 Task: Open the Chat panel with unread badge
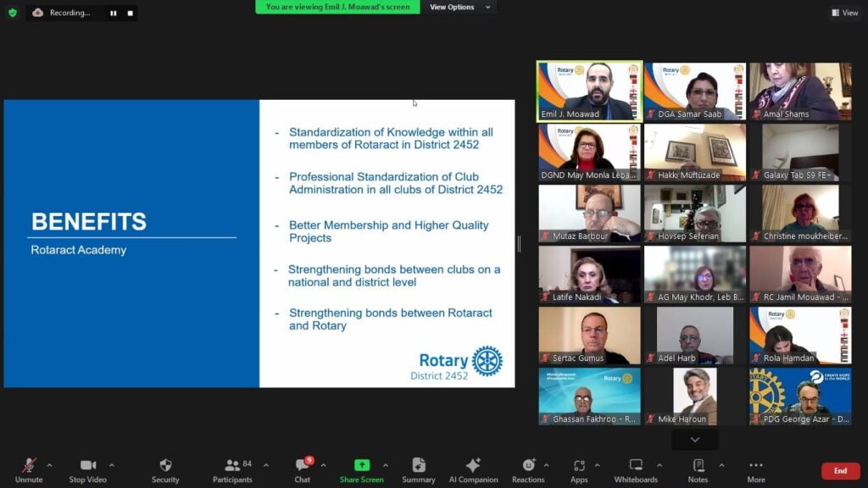(x=303, y=470)
